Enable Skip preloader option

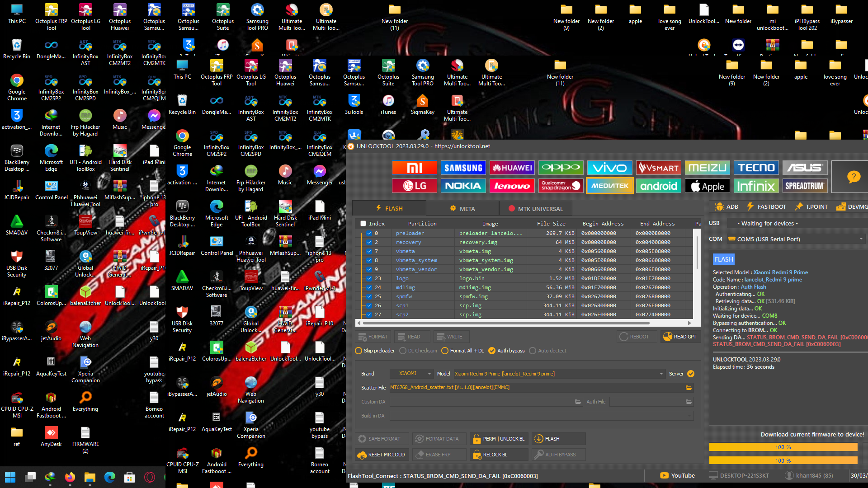(x=359, y=351)
